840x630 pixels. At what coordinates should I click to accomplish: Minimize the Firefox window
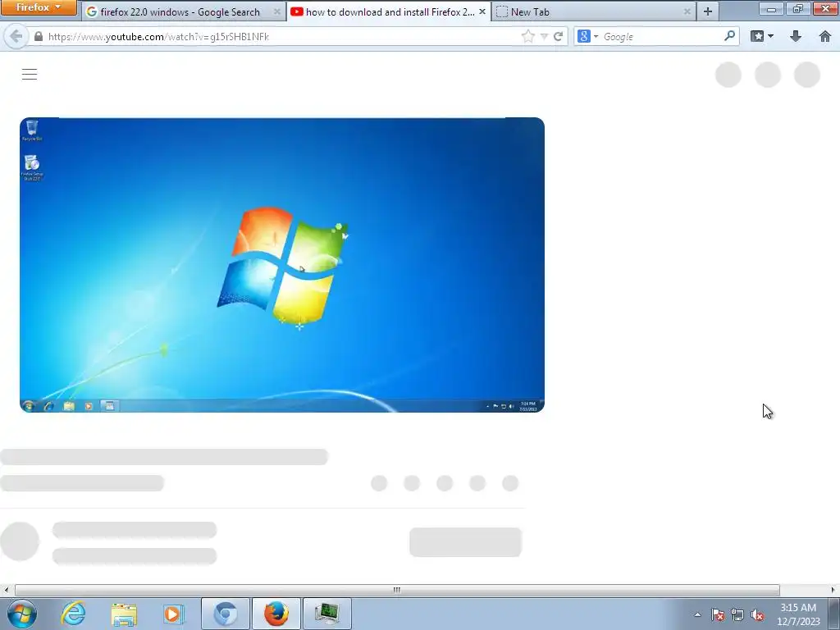[771, 8]
